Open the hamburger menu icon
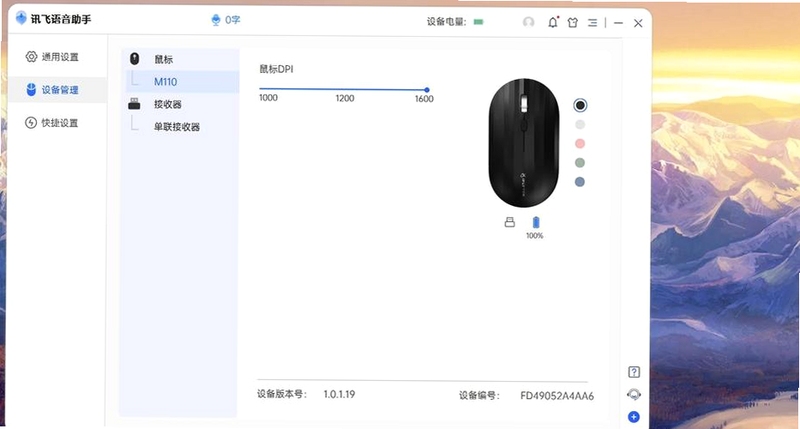 coord(592,22)
